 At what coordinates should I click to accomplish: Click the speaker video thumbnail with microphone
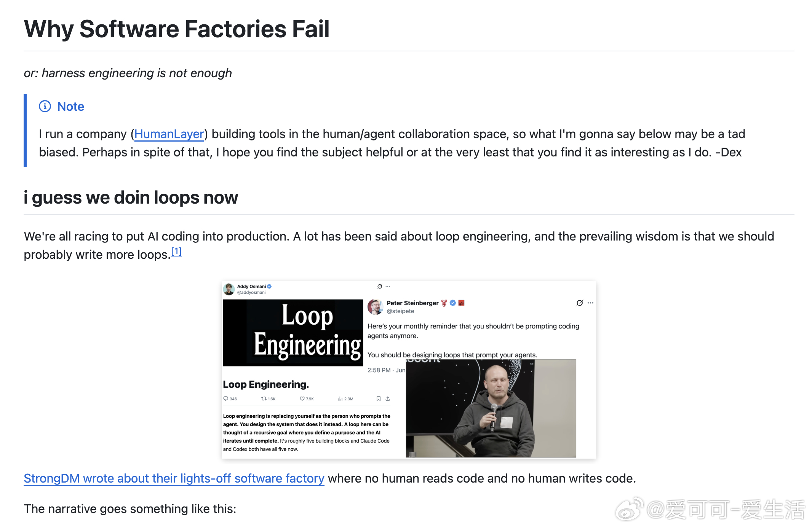click(x=491, y=408)
